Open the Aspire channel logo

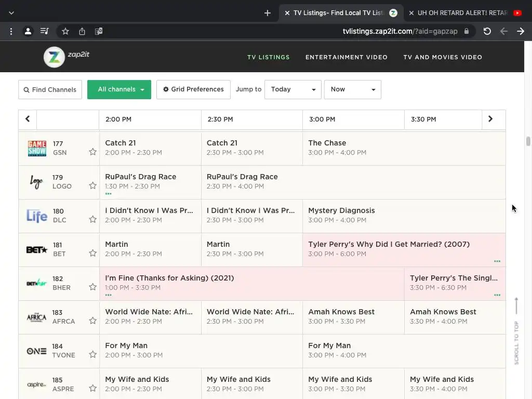coord(37,384)
